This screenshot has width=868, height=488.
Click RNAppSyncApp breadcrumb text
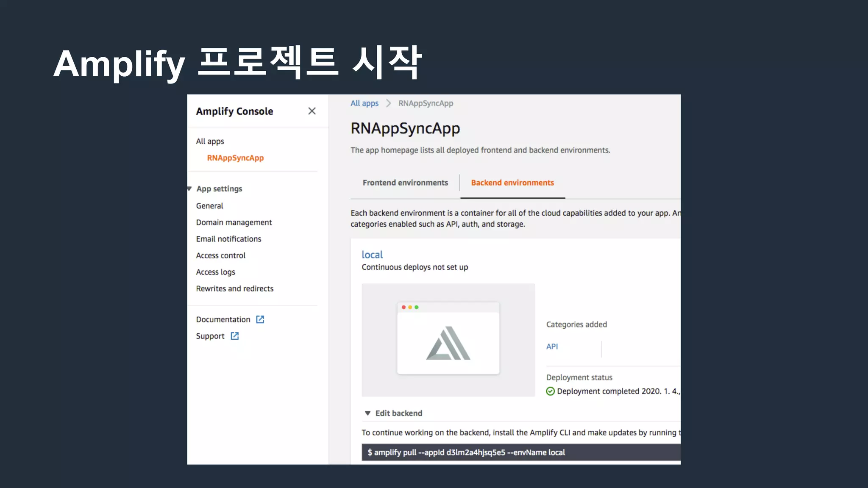(x=426, y=103)
